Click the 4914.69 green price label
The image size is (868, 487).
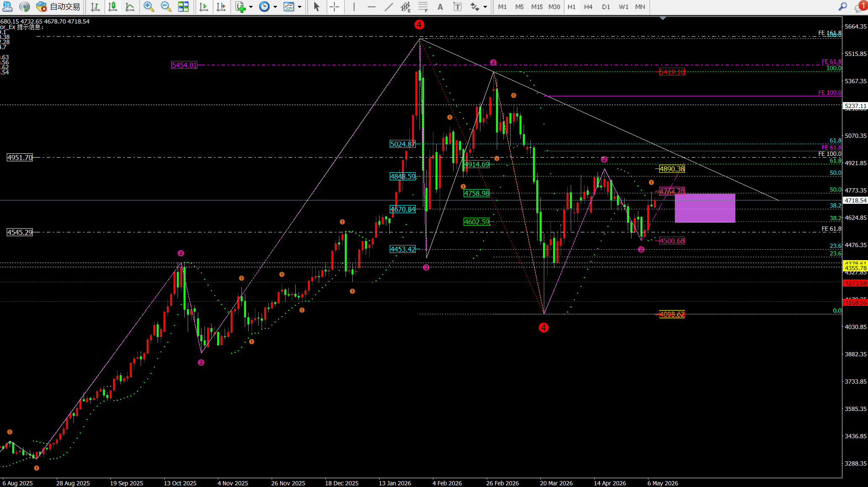pyautogui.click(x=477, y=164)
